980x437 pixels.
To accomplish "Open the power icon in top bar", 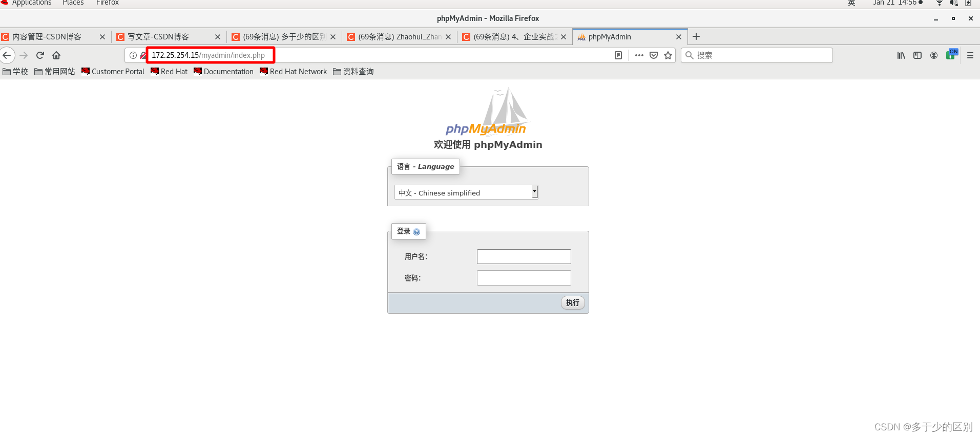I will 968,3.
